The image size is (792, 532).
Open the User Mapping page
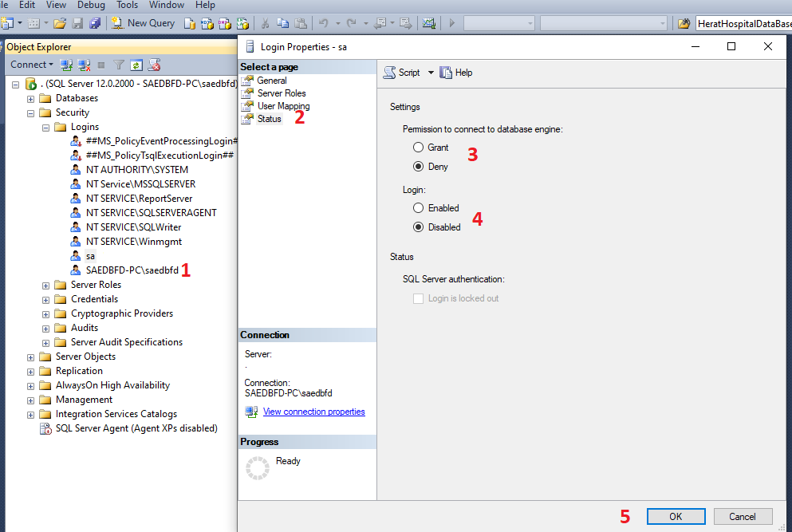(283, 105)
